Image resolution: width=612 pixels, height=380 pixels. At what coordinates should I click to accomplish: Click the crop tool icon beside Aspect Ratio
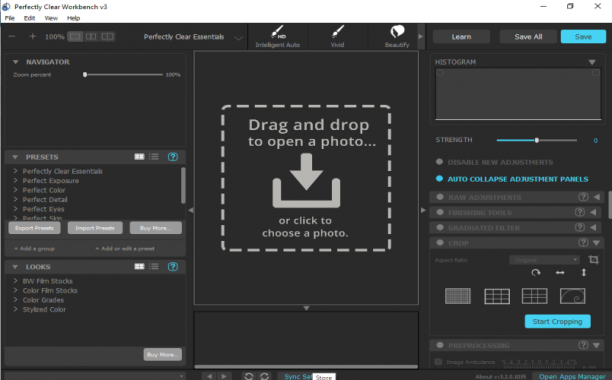coord(593,259)
